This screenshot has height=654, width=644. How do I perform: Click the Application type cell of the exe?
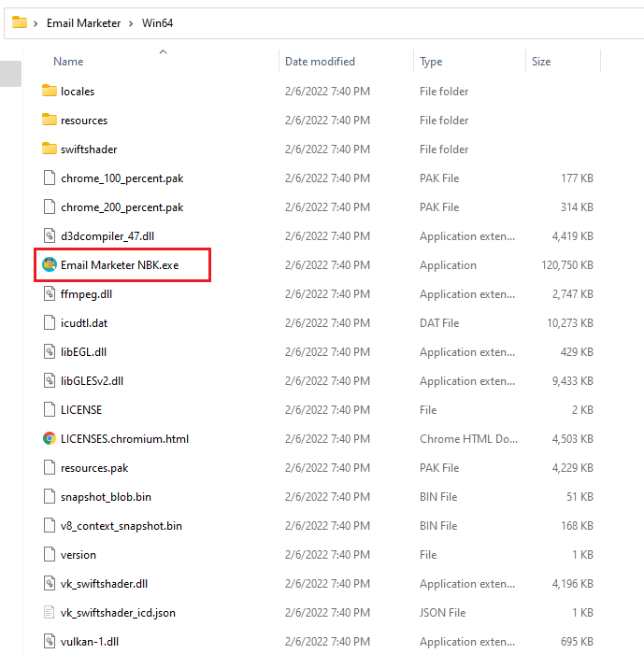tap(448, 265)
